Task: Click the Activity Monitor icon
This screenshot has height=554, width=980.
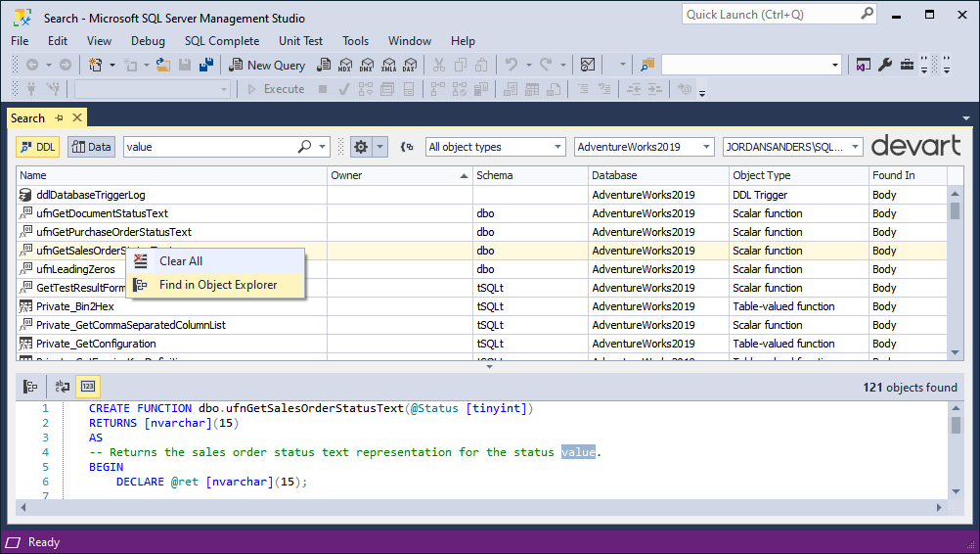Action: [x=588, y=65]
